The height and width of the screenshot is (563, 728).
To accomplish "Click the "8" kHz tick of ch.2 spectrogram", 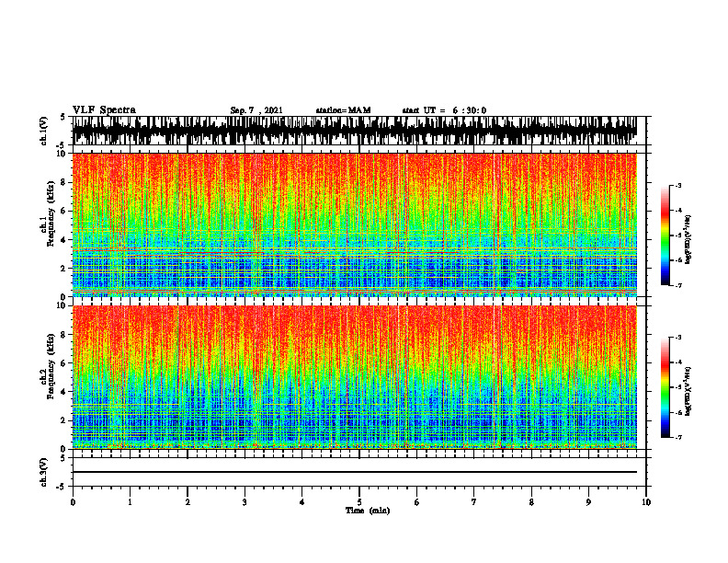I will click(x=63, y=335).
